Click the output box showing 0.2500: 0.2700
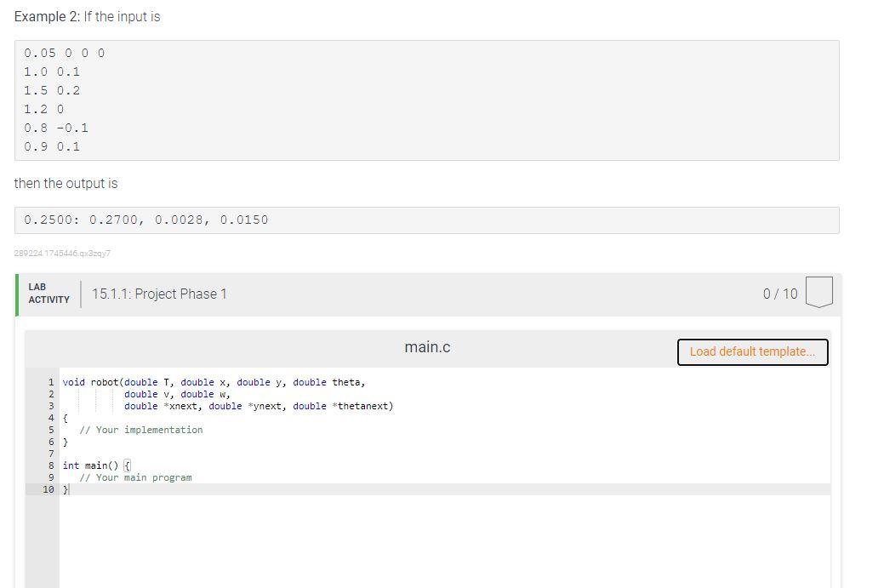884x588 pixels. pyautogui.click(x=145, y=220)
